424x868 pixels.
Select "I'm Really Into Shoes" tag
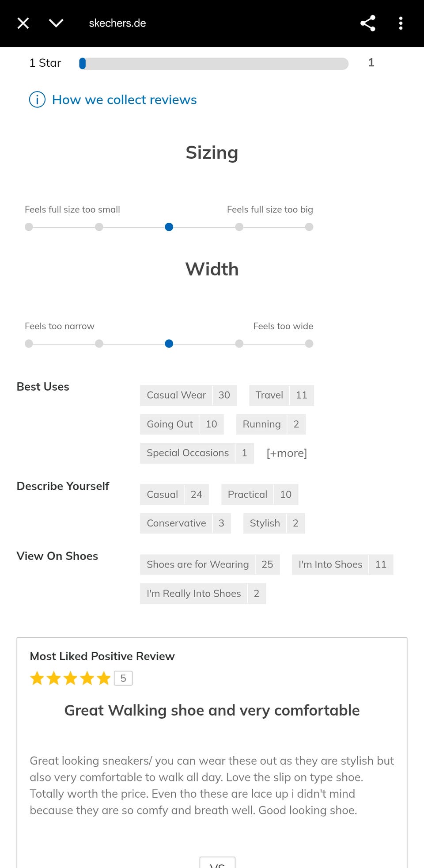click(x=203, y=594)
